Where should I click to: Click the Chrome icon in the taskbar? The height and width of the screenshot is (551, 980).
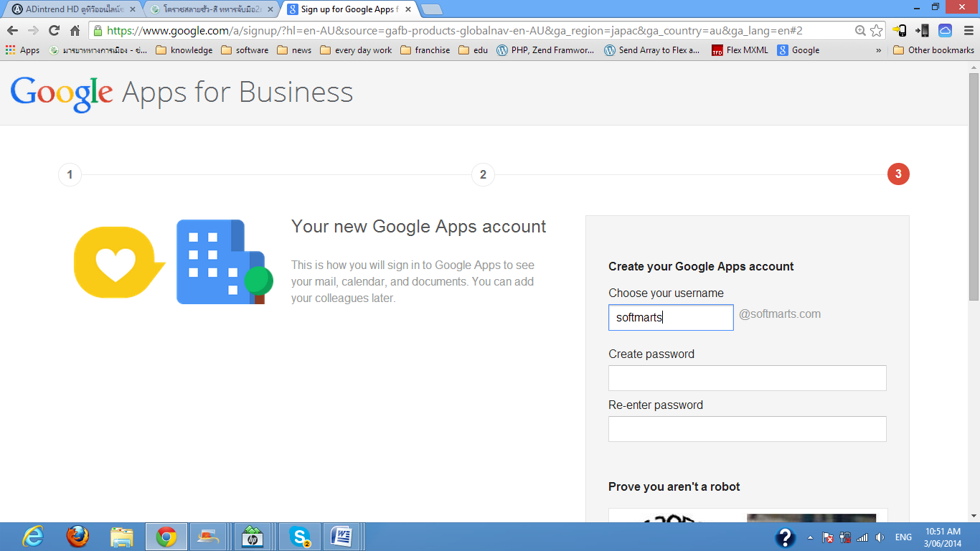tap(166, 537)
